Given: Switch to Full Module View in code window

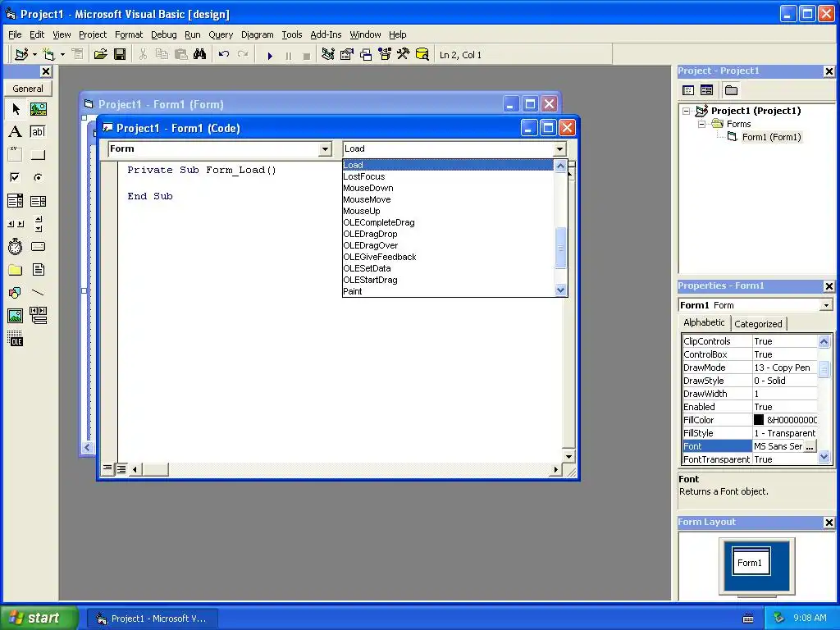Looking at the screenshot, I should point(121,469).
